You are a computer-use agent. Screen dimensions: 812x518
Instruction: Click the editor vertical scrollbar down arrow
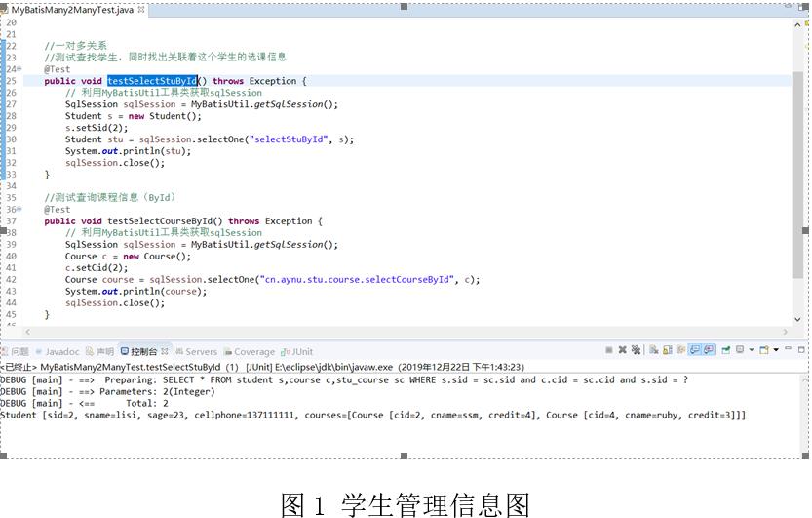tap(797, 320)
